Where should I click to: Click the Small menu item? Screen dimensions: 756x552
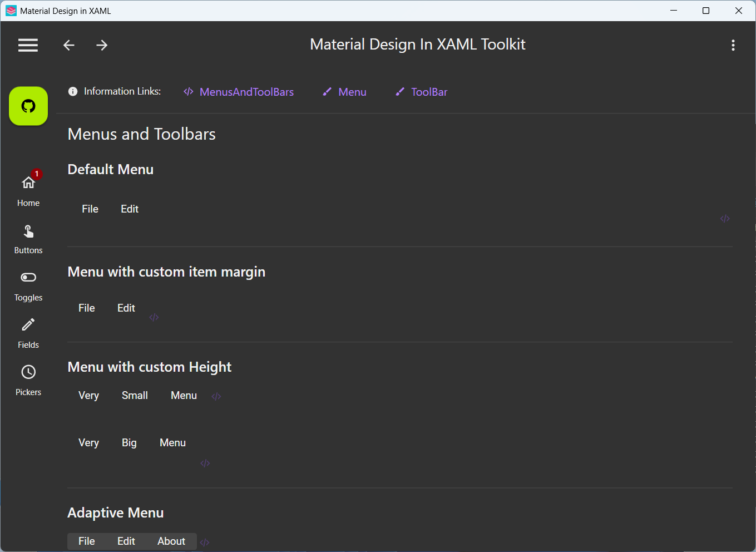(x=135, y=396)
